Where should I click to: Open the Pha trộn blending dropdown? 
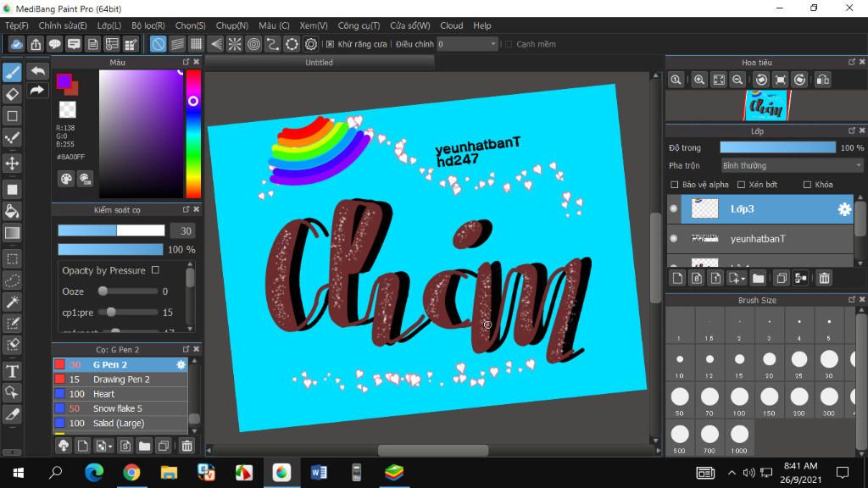tap(792, 165)
